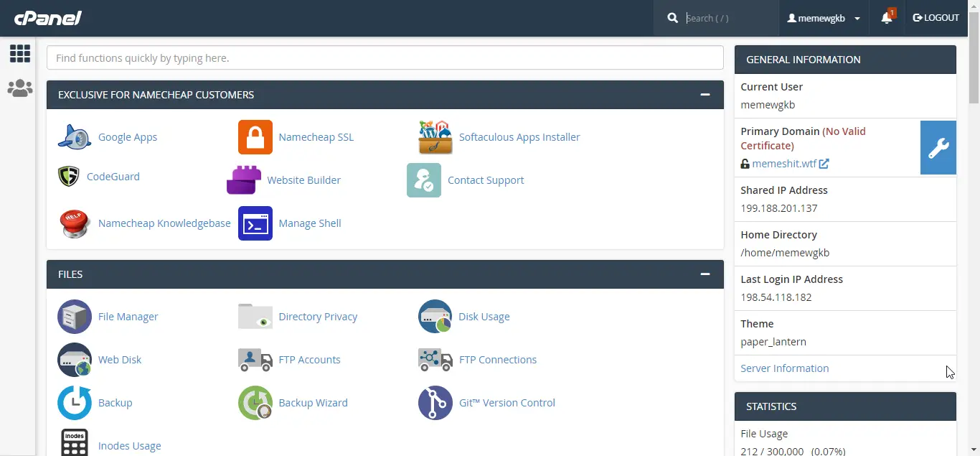Click the cPanel logo
Viewport: 980px width, 456px height.
[48, 18]
